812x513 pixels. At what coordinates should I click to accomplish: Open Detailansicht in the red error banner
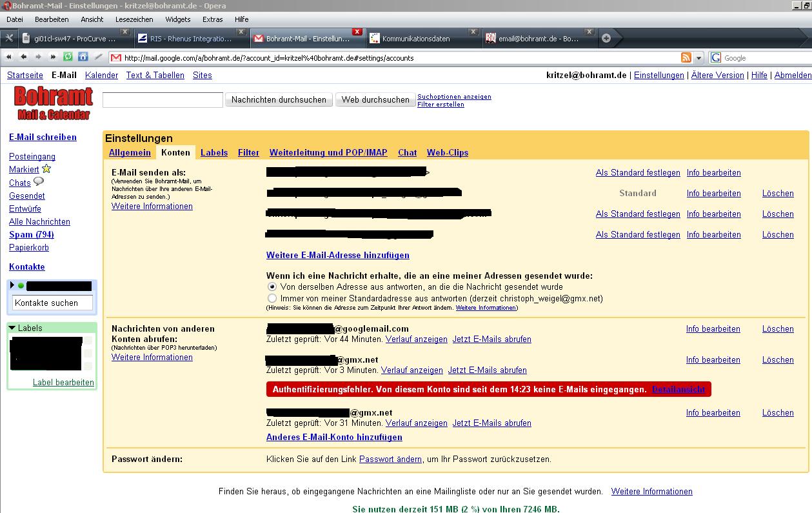click(678, 389)
